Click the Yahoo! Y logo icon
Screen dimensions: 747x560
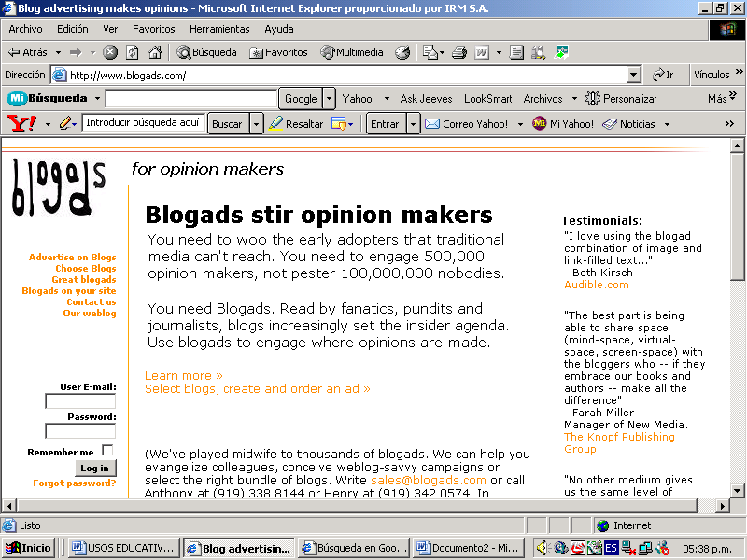[21, 123]
